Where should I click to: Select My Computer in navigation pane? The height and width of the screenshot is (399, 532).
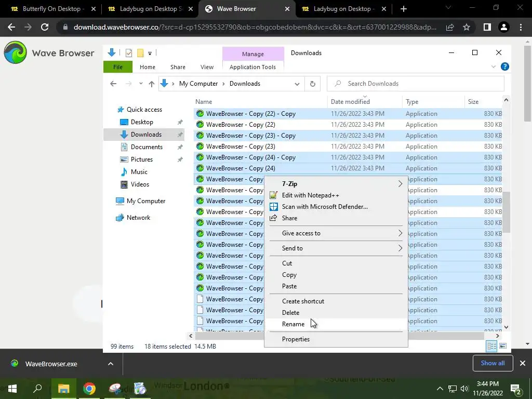(x=146, y=201)
